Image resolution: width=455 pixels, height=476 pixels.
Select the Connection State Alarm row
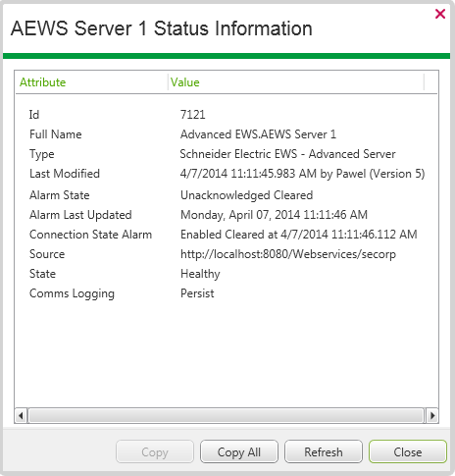coord(227,235)
